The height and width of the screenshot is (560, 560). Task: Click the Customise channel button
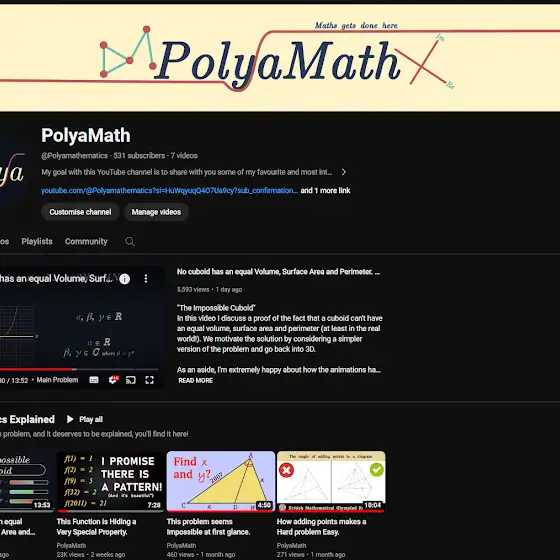point(80,212)
